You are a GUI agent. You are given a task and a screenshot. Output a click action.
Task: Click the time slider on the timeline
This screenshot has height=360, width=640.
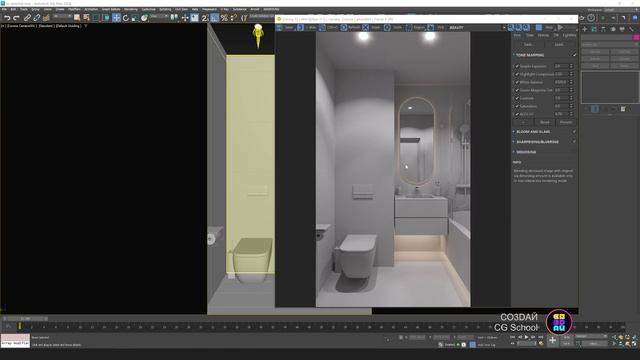tap(26, 318)
